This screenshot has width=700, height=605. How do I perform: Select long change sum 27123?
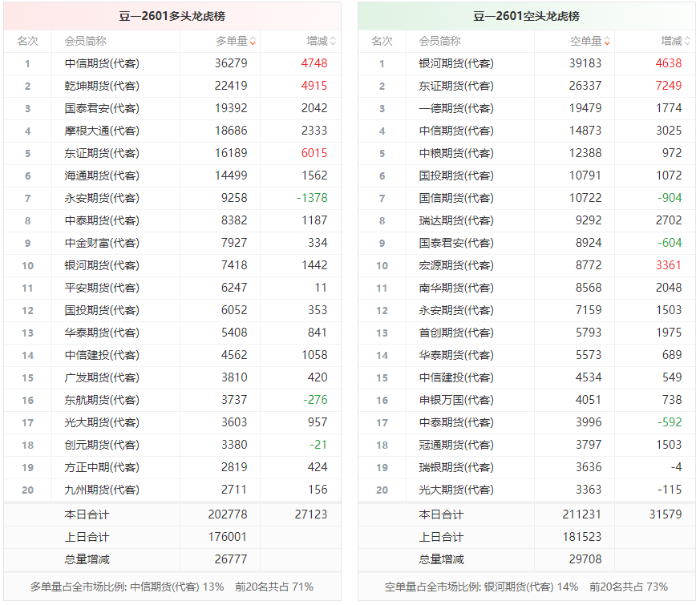point(311,514)
